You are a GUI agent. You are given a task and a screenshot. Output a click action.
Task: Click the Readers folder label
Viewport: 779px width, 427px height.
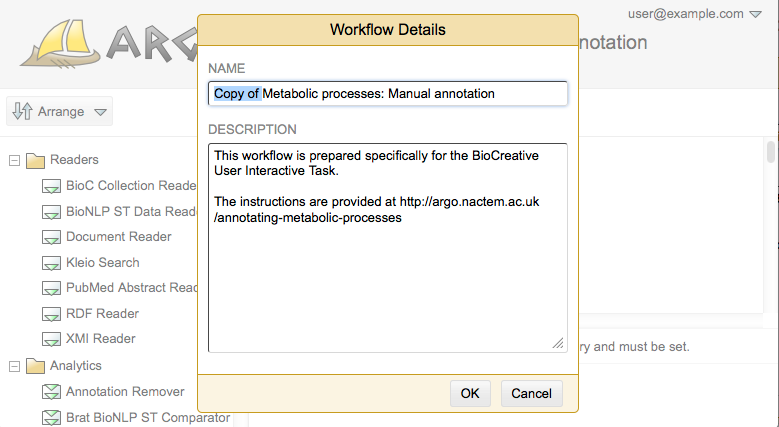[x=75, y=160]
